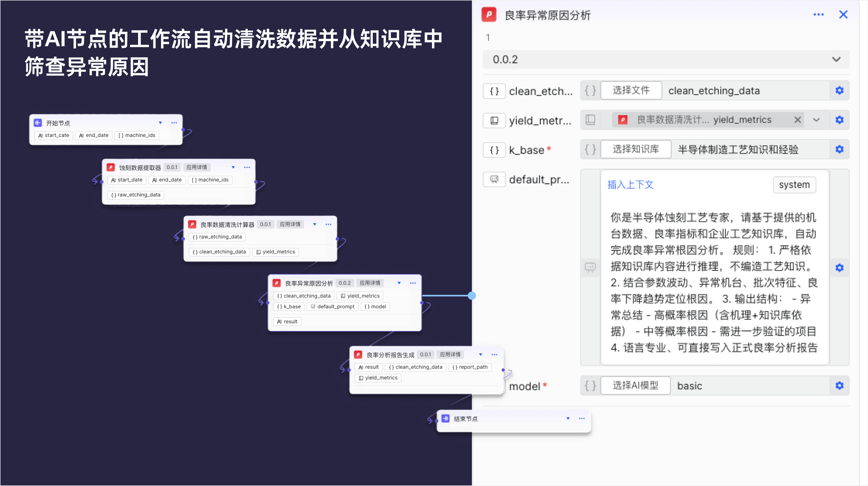The image size is (868, 486).
Task: Click the gear icon for k_base row
Action: click(x=839, y=149)
